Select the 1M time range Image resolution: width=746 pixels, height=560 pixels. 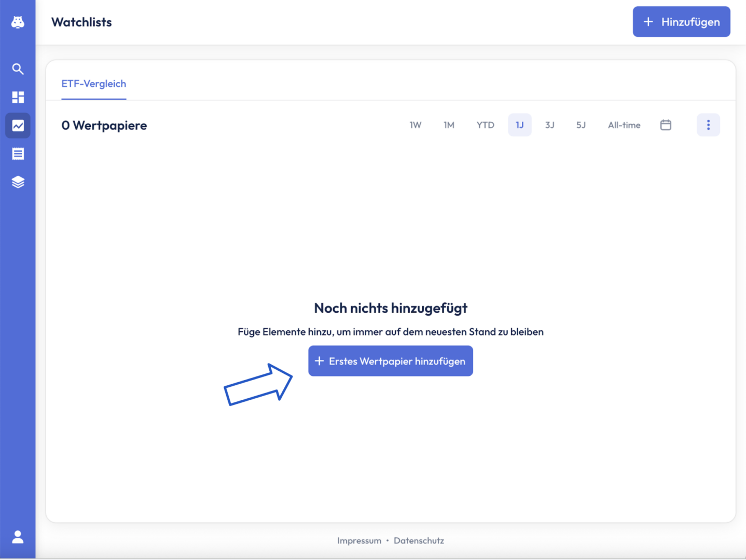[x=449, y=125]
